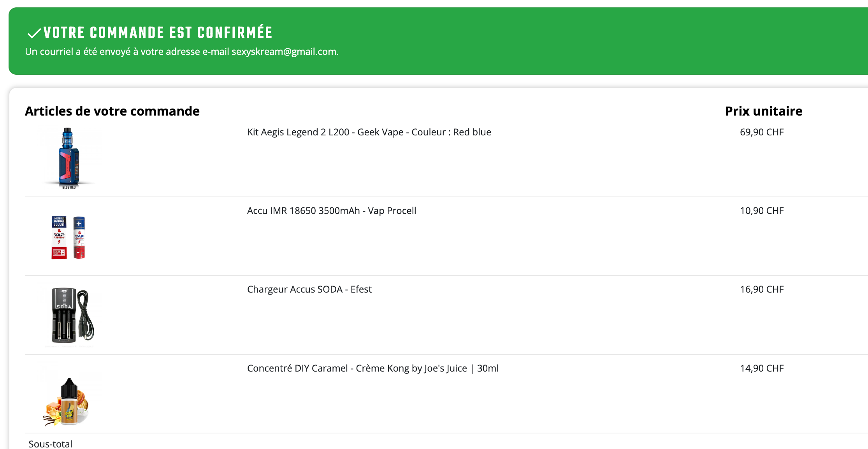The height and width of the screenshot is (449, 868).
Task: Click the 14,90 CHF unit price
Action: point(761,368)
